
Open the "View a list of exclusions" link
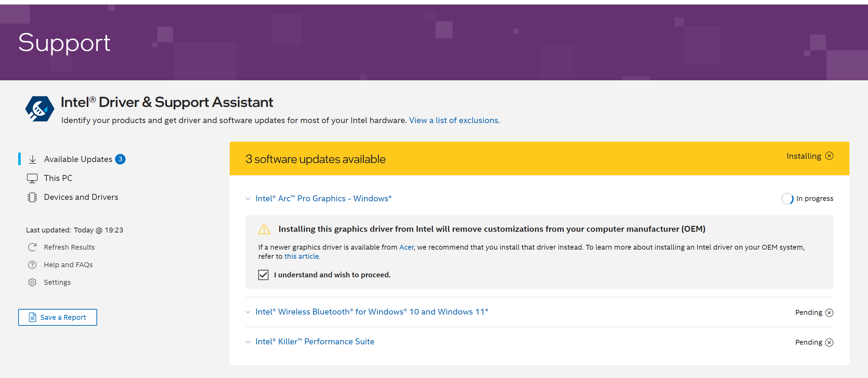(x=455, y=120)
